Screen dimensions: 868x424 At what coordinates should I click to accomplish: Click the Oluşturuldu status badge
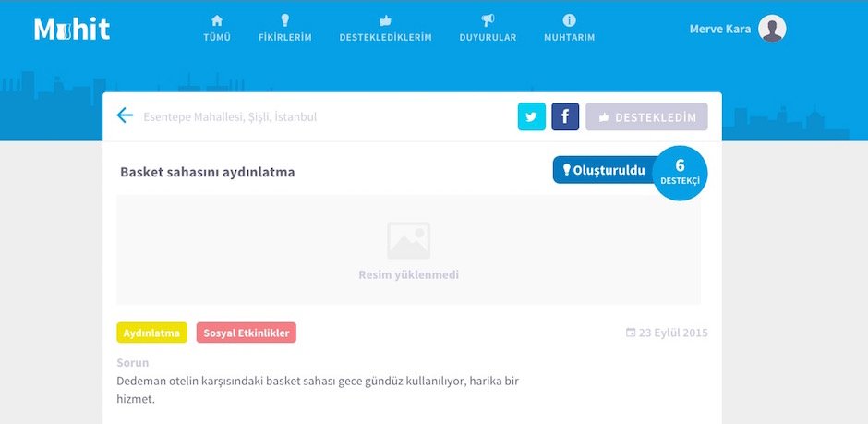pyautogui.click(x=603, y=170)
